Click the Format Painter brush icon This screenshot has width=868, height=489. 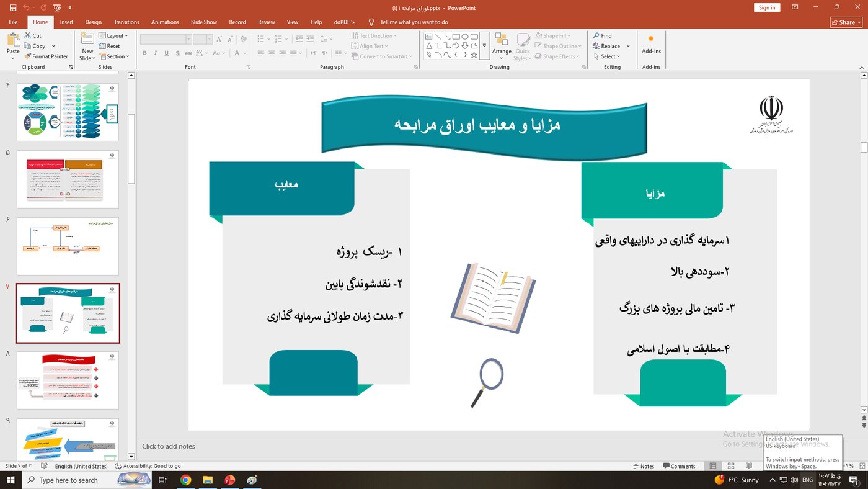click(28, 56)
